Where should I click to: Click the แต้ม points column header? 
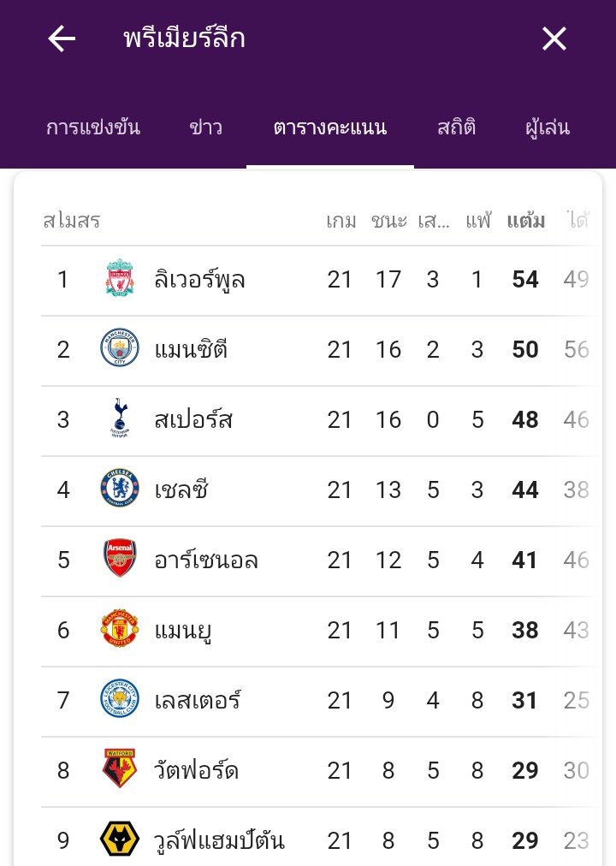tap(526, 221)
